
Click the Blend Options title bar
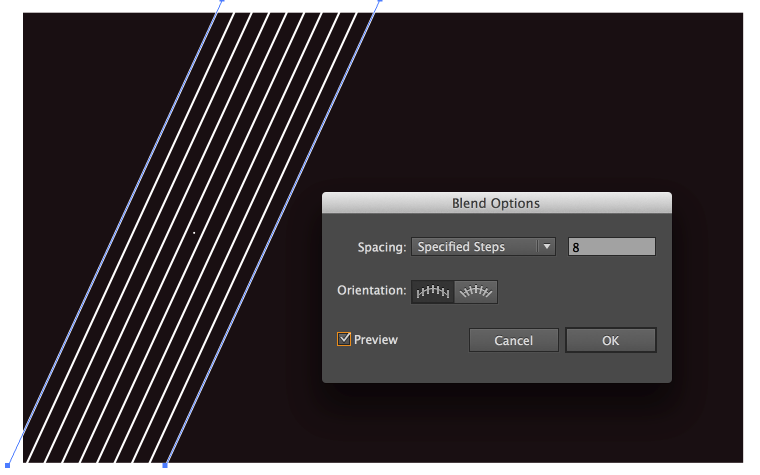point(497,203)
